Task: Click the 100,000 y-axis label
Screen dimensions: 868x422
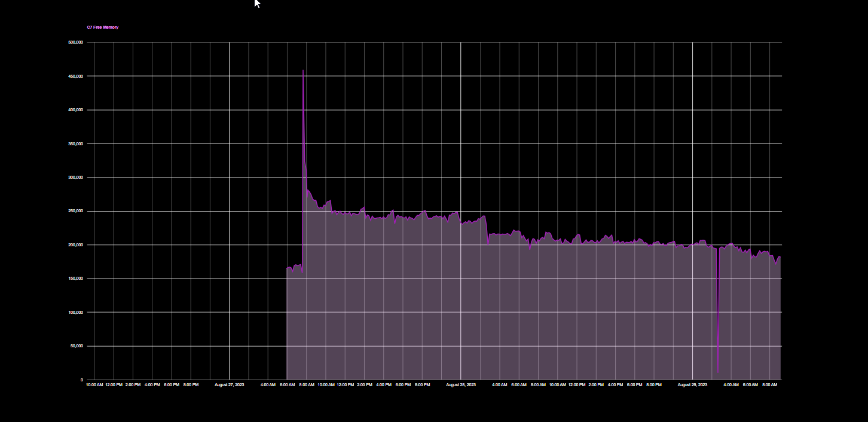Action: (x=76, y=313)
